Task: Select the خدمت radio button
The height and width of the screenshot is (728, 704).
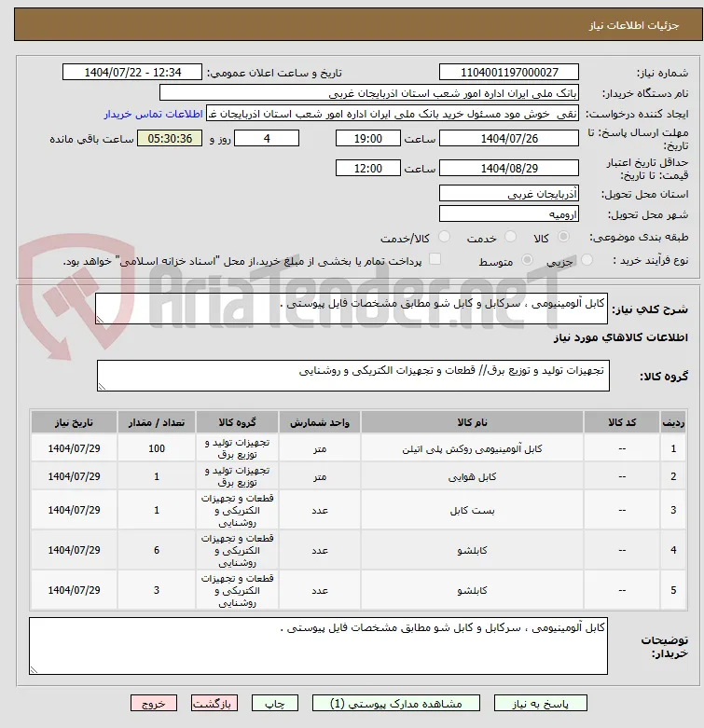Action: pyautogui.click(x=510, y=237)
